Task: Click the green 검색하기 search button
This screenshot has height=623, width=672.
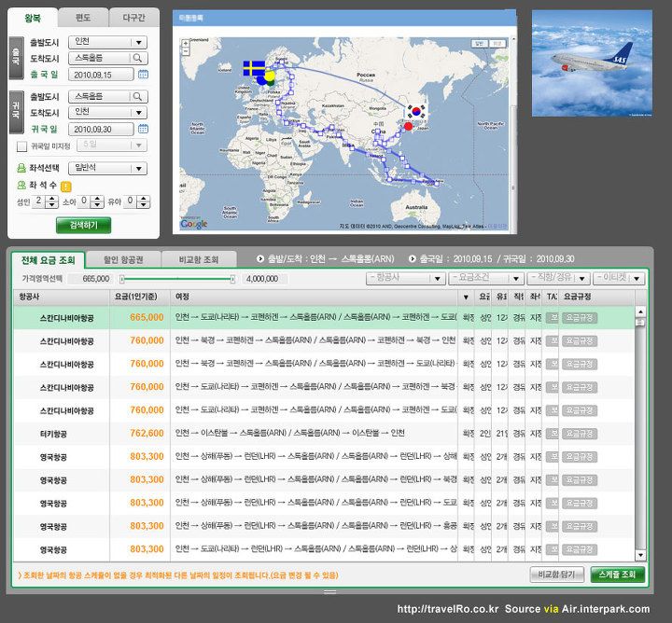Action: (84, 225)
